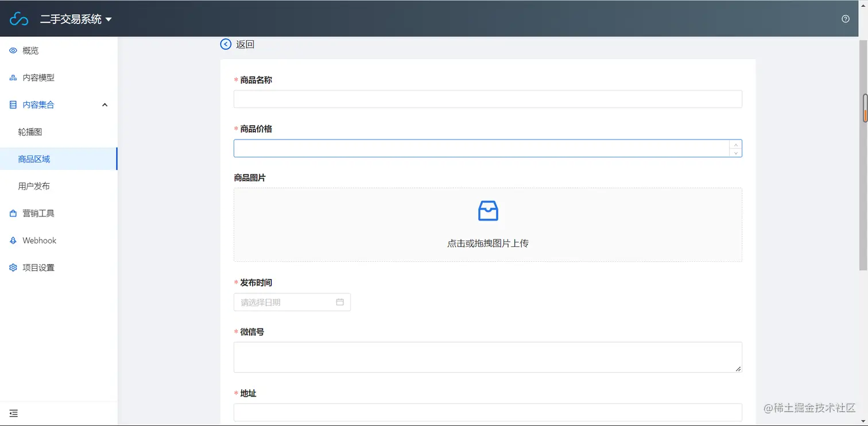Click the 商品价格 field label
The image size is (868, 426).
(256, 129)
